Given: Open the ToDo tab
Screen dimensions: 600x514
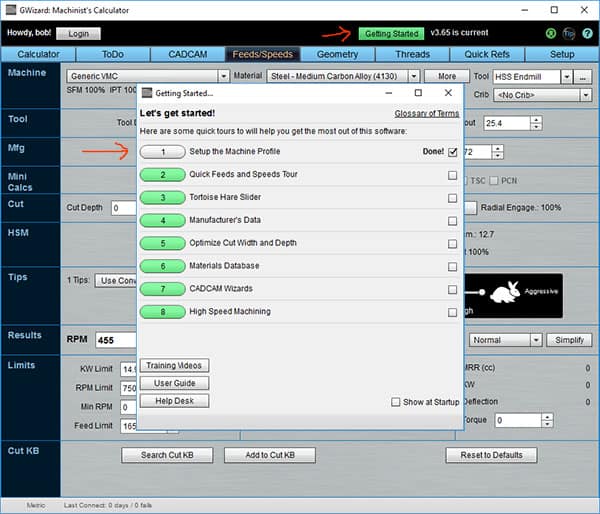Looking at the screenshot, I should [113, 54].
